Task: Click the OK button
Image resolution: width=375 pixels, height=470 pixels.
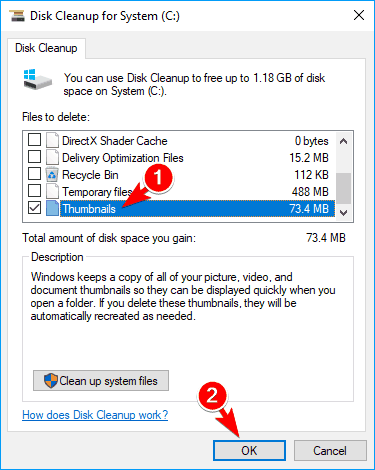Action: point(249,451)
